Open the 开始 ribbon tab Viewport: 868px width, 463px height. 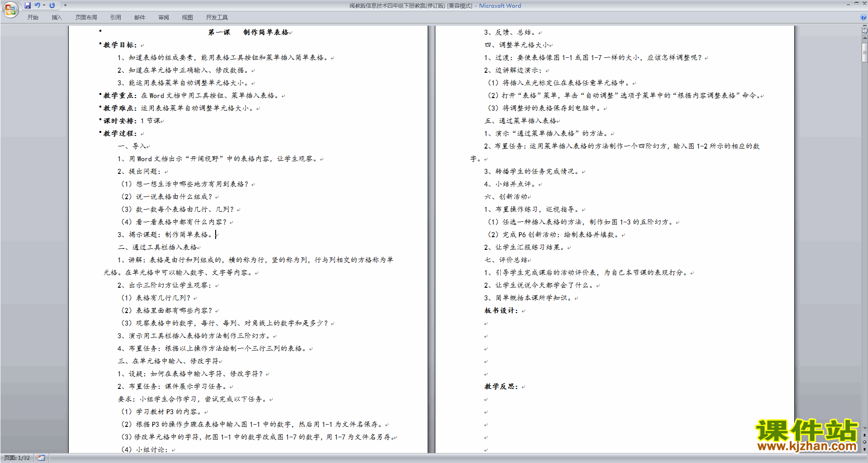pyautogui.click(x=33, y=18)
